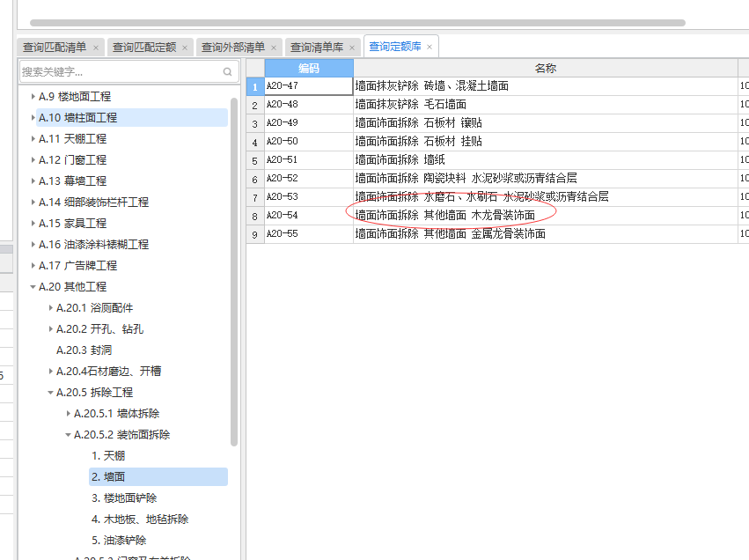Select 1. 天棚 tree node
749x560 pixels.
[x=108, y=456]
